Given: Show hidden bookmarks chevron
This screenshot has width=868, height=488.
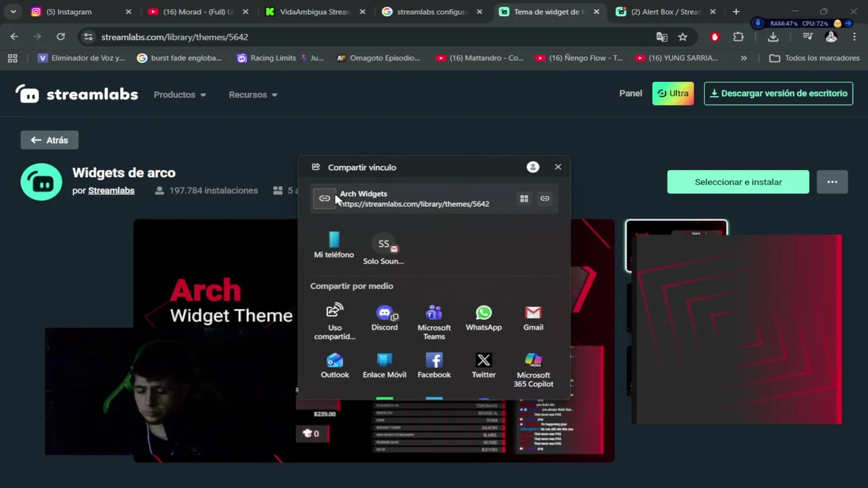Looking at the screenshot, I should pyautogui.click(x=744, y=58).
